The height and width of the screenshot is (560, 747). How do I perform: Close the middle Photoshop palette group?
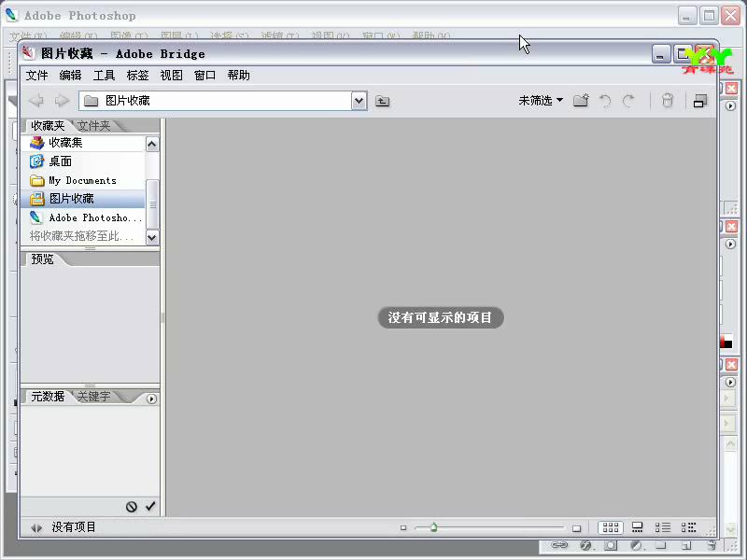pos(731,227)
